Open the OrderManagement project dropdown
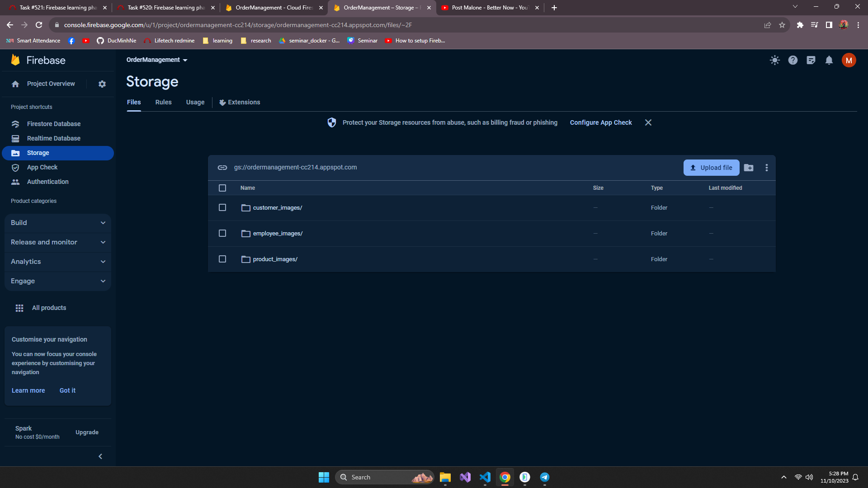Image resolution: width=868 pixels, height=488 pixels. 157,60
